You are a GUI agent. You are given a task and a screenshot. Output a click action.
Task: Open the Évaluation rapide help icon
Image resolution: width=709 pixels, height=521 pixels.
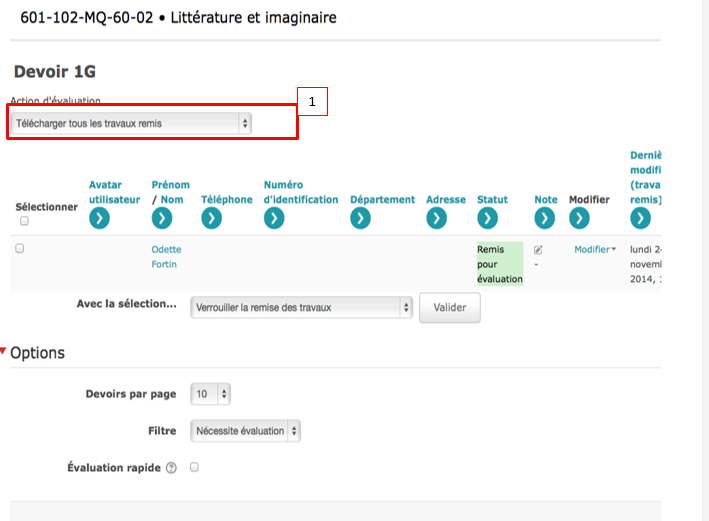pos(171,468)
